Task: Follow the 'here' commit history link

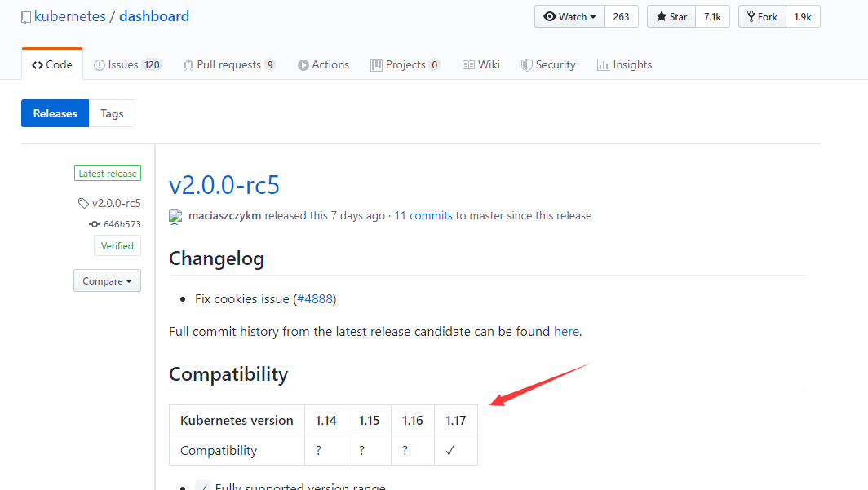Action: 566,331
